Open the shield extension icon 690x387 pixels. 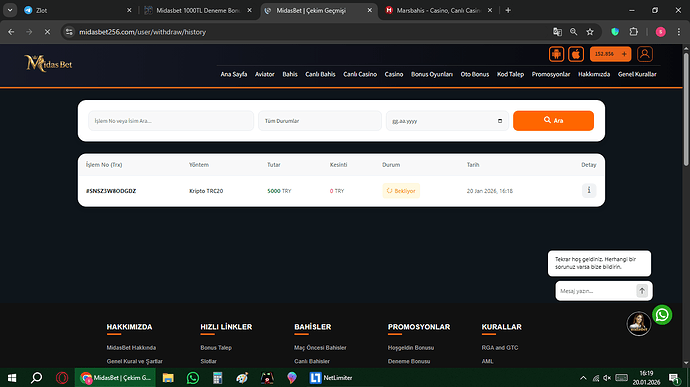615,32
